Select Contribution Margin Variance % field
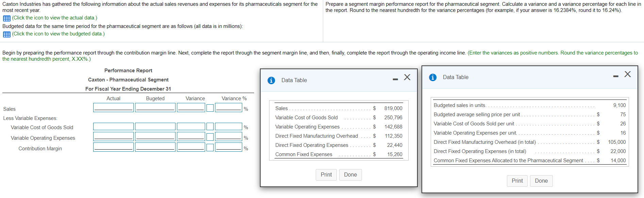The width and height of the screenshot is (644, 198). (229, 147)
